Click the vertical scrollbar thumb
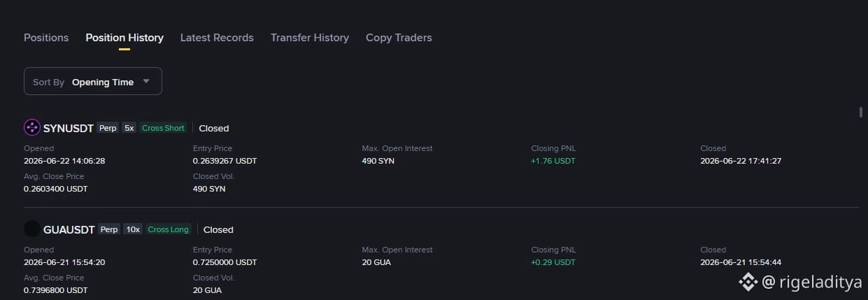 click(860, 112)
